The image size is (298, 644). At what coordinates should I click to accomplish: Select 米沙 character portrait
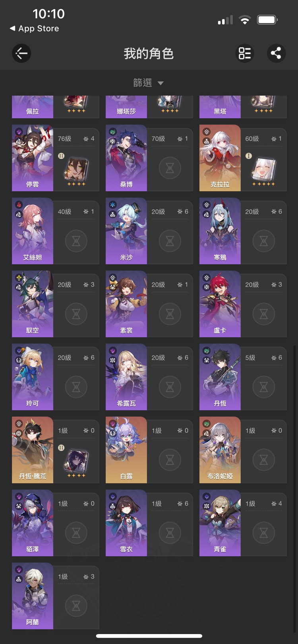point(126,231)
